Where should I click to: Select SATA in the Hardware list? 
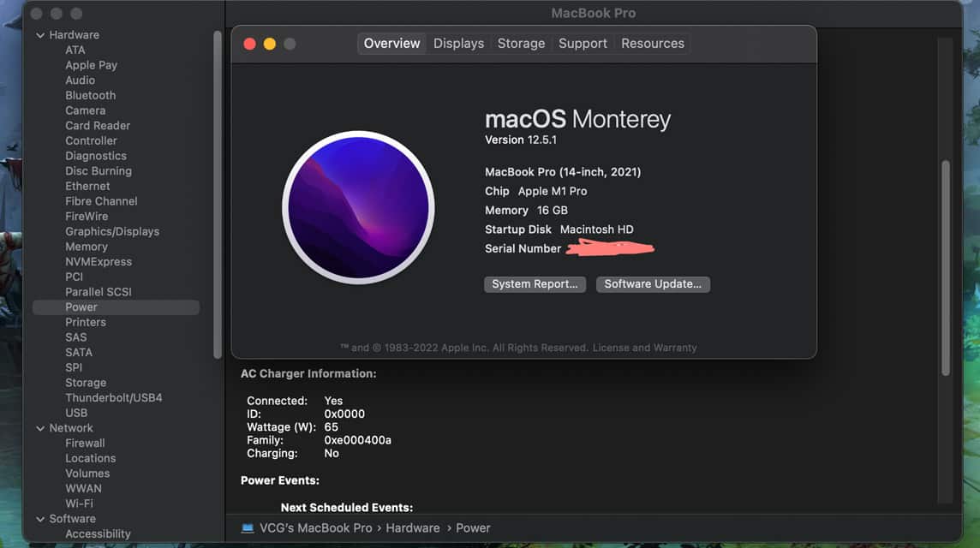79,353
